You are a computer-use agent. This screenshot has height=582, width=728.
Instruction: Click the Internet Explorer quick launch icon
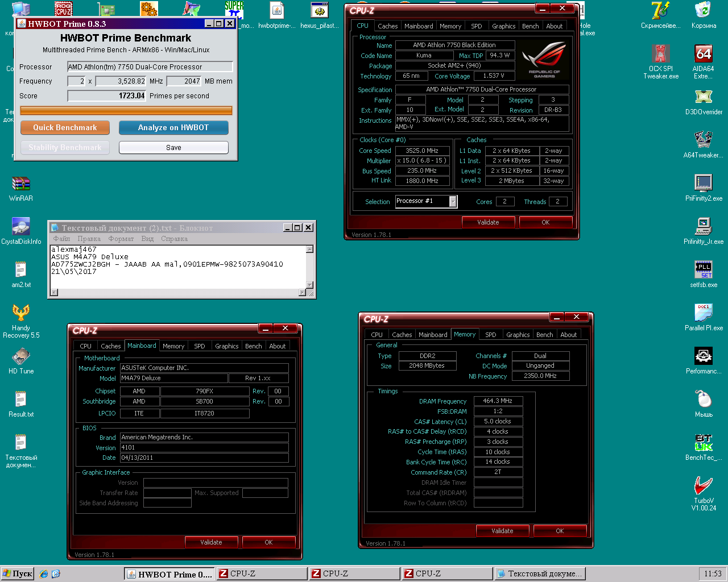44,574
